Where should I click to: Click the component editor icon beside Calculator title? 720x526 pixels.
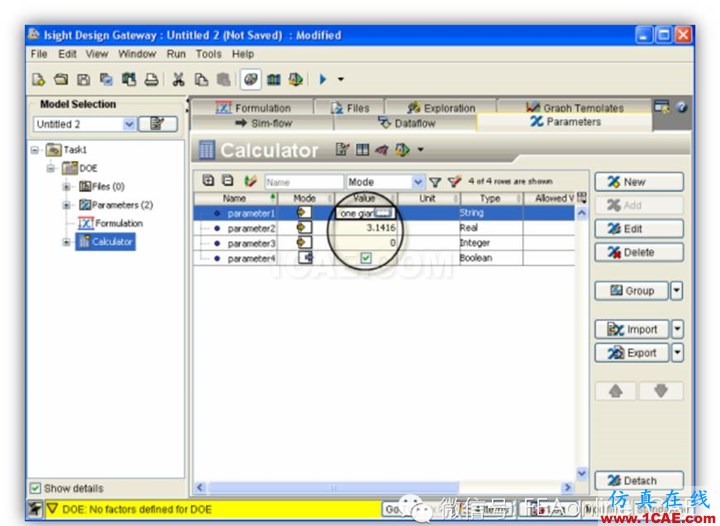point(342,150)
